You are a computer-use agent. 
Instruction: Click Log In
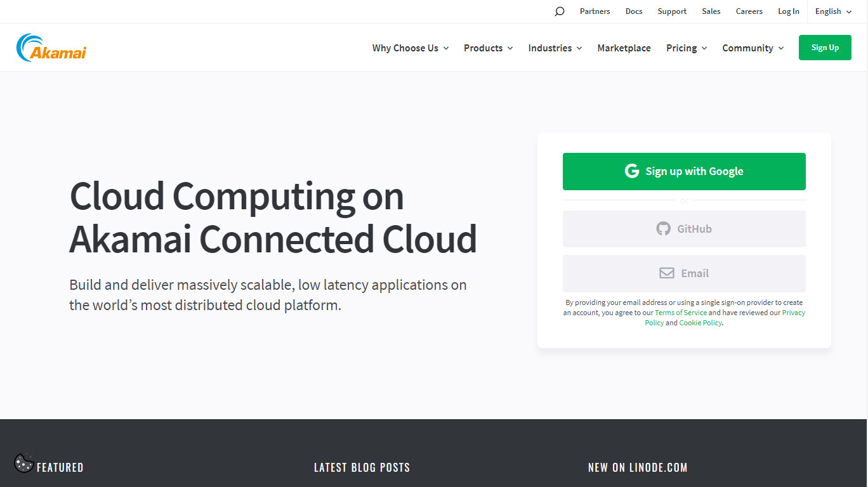coord(789,11)
